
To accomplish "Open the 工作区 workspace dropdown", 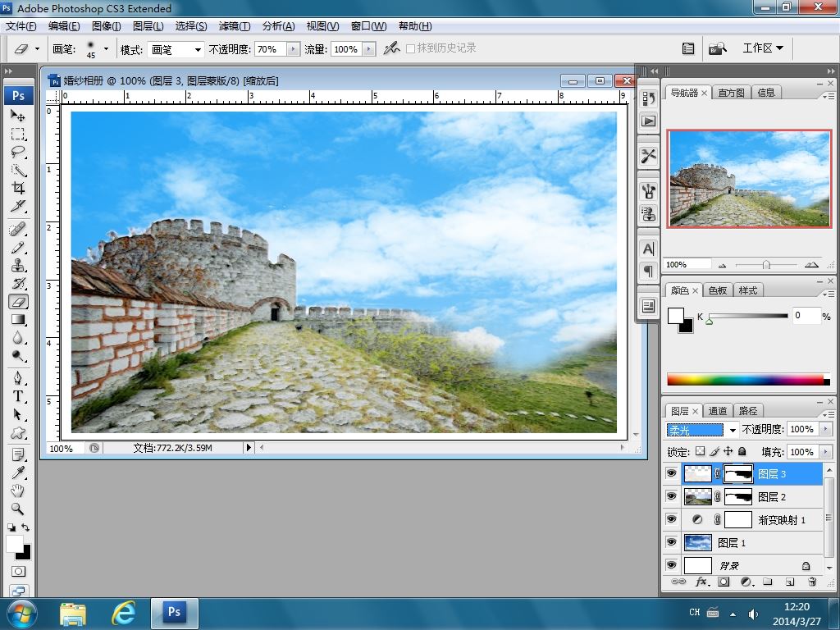I will 763,48.
